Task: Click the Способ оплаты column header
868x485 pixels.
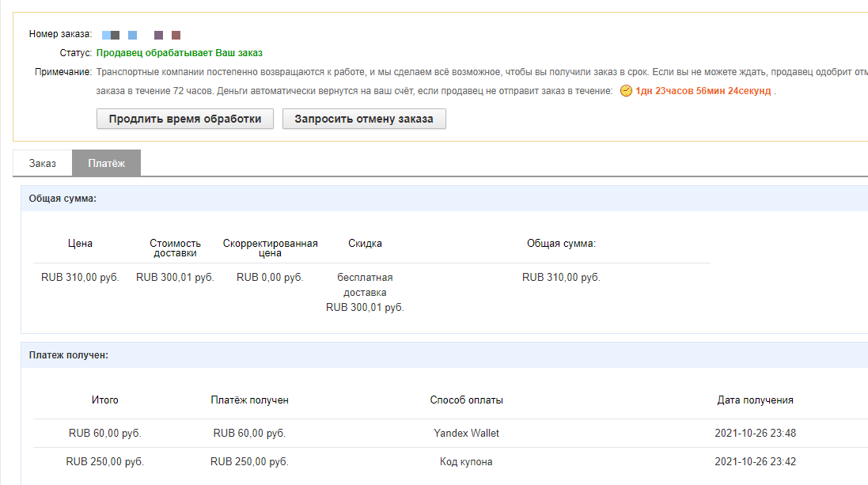Action: pyautogui.click(x=467, y=400)
